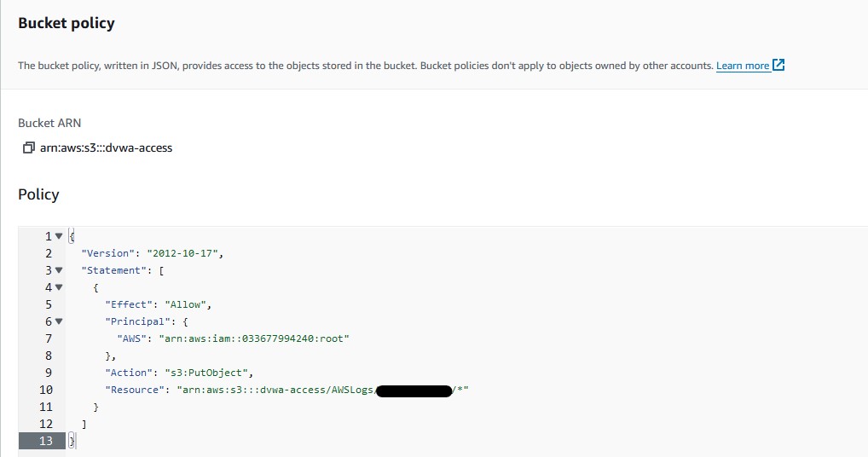Place cursor on the Effect Allow line
868x457 pixels.
[159, 304]
